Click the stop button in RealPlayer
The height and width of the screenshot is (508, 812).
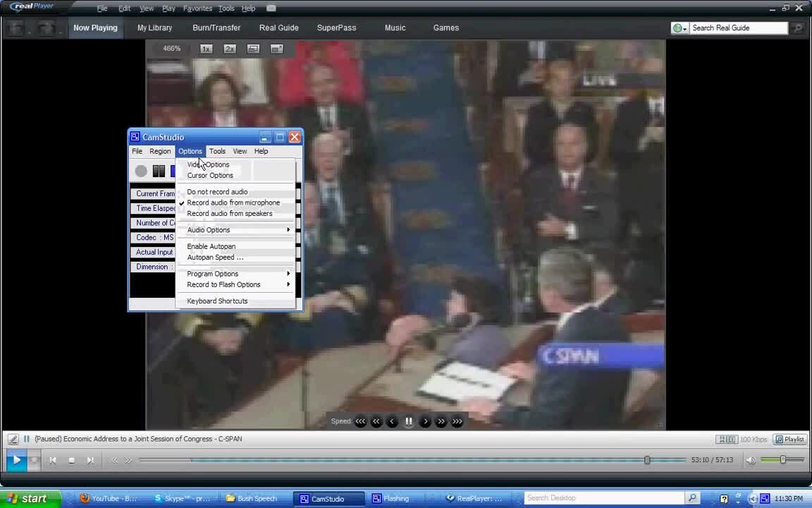(71, 460)
